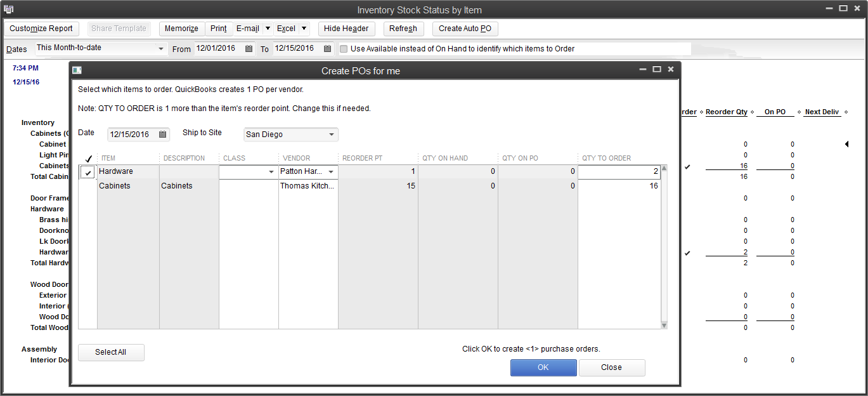Viewport: 868px width, 396px height.
Task: Click OK to create purchase orders
Action: click(543, 367)
